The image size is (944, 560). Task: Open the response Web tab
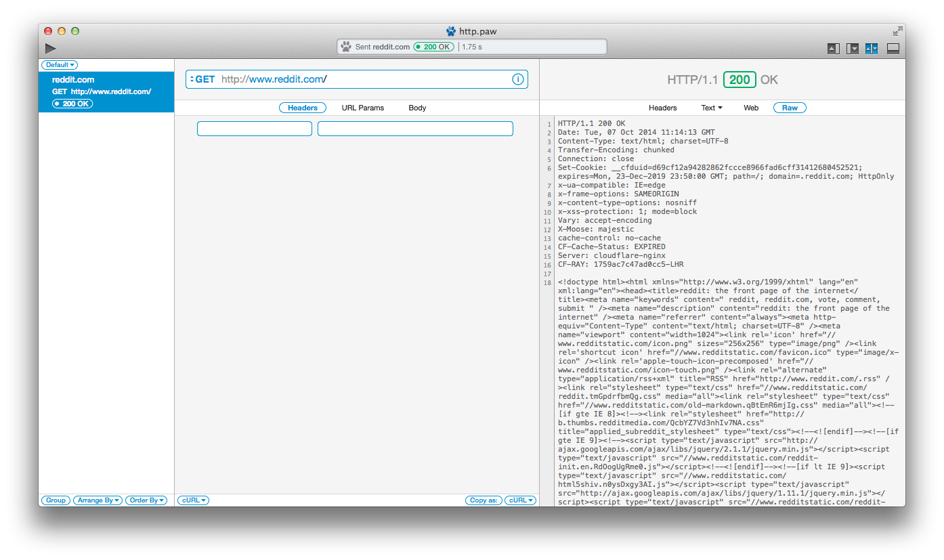coord(751,108)
